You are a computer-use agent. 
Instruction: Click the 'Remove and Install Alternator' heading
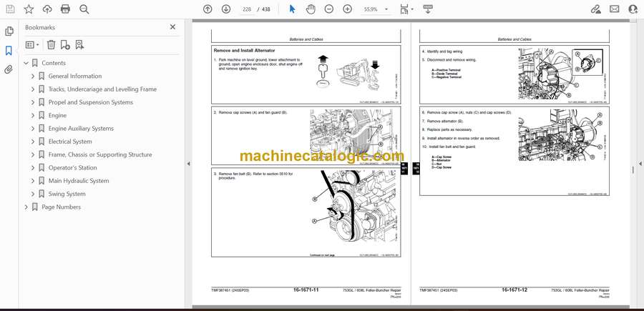click(245, 51)
